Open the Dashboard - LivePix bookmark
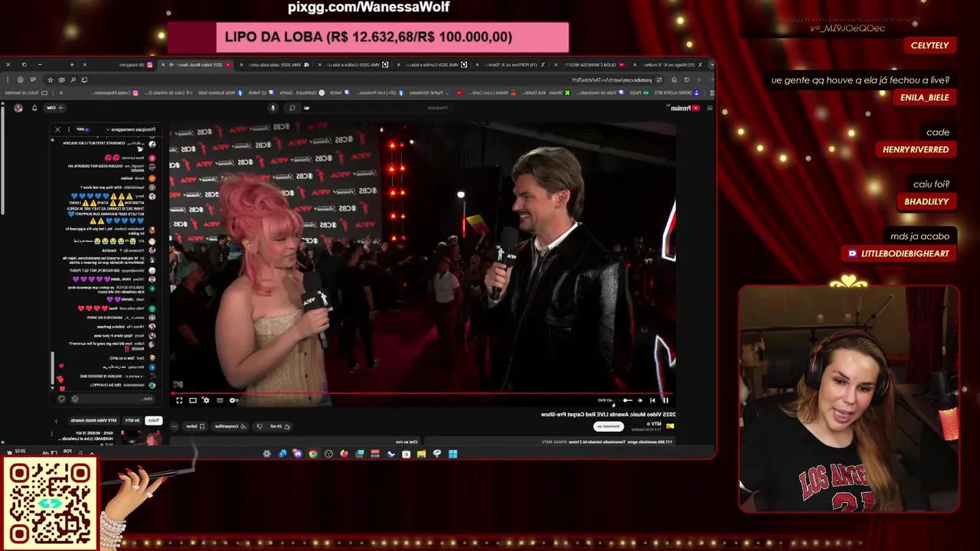This screenshot has width=980, height=551. tap(302, 93)
